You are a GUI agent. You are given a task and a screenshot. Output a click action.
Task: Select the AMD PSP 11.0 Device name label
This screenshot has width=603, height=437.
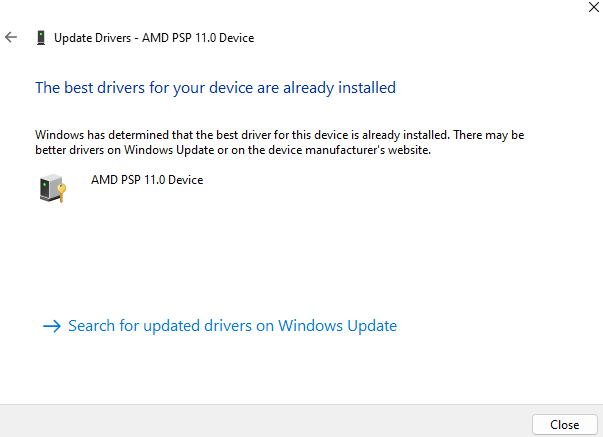tap(147, 180)
